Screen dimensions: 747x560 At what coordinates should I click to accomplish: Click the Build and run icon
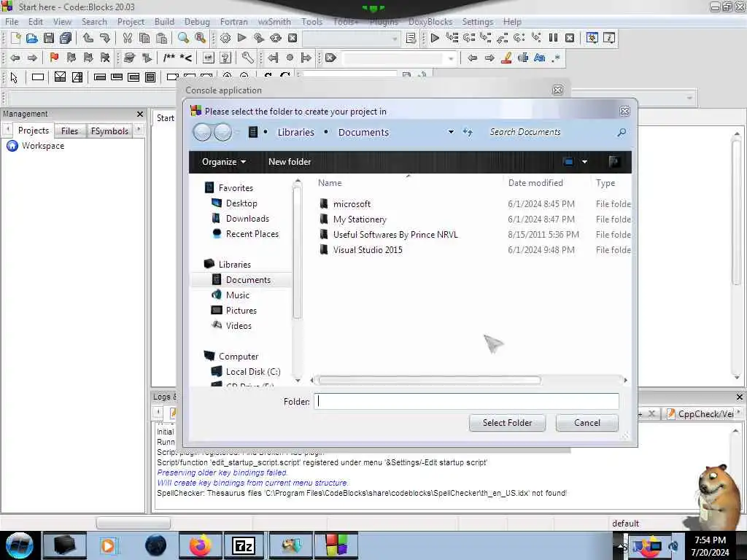[x=259, y=38]
